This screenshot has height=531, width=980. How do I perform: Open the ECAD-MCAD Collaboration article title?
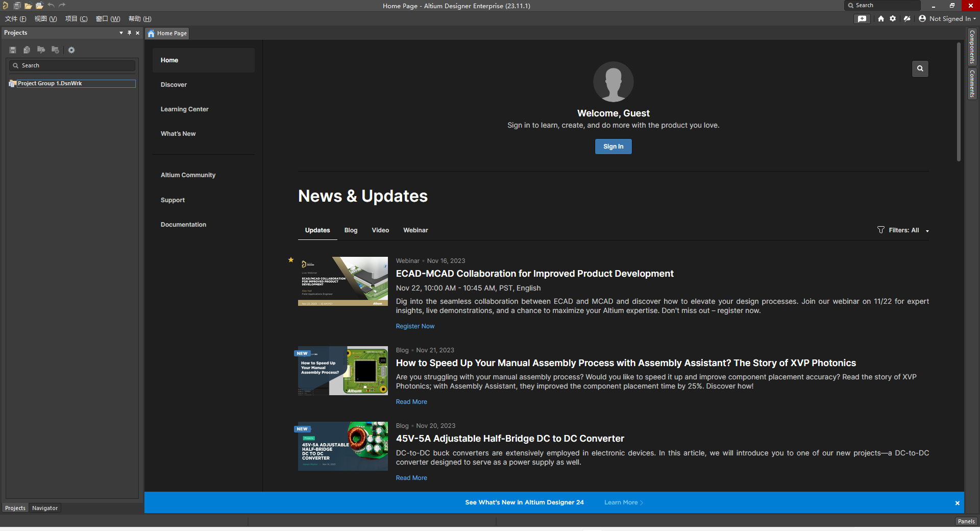pyautogui.click(x=534, y=274)
